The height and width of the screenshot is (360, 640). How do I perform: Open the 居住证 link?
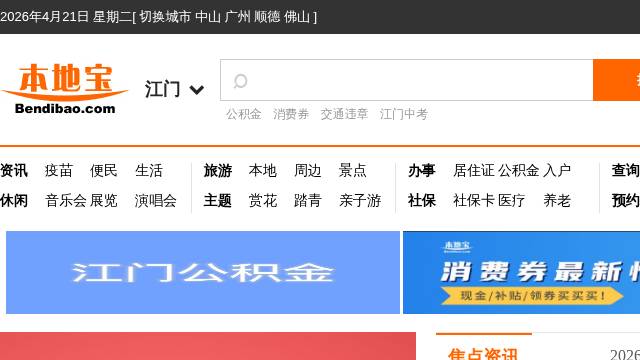pyautogui.click(x=474, y=170)
